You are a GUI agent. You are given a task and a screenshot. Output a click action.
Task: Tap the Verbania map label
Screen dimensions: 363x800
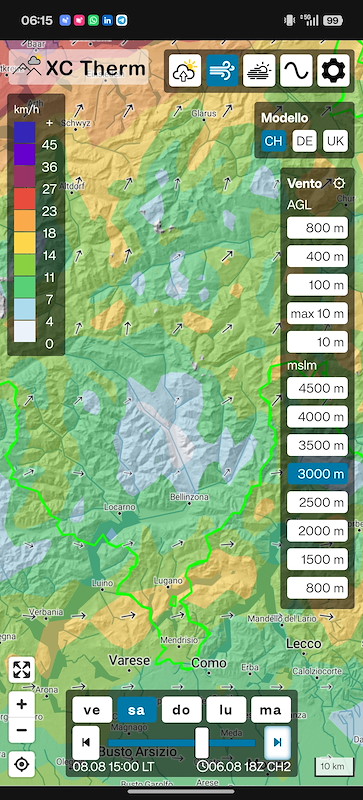pyautogui.click(x=46, y=611)
